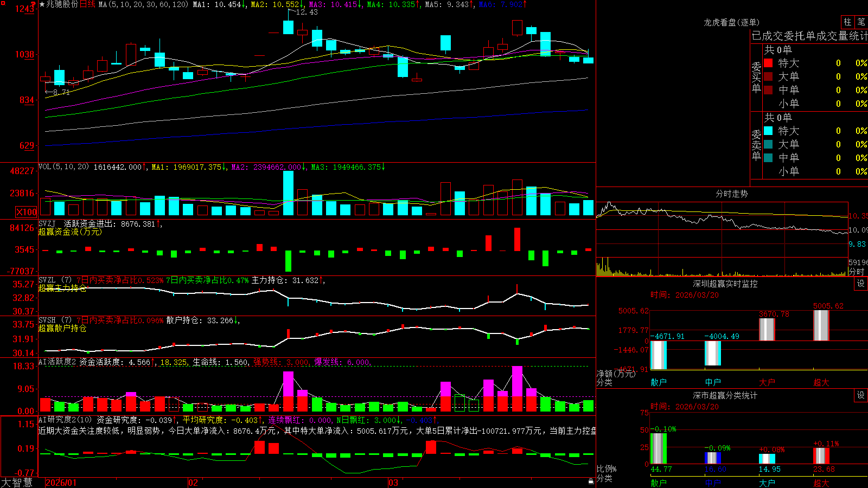Click the 大智慧 logo in the corner
868x488 pixels.
point(17,483)
